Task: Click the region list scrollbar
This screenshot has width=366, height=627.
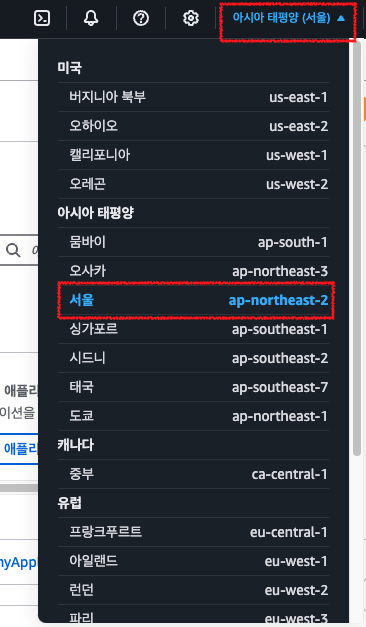Action: (357, 248)
